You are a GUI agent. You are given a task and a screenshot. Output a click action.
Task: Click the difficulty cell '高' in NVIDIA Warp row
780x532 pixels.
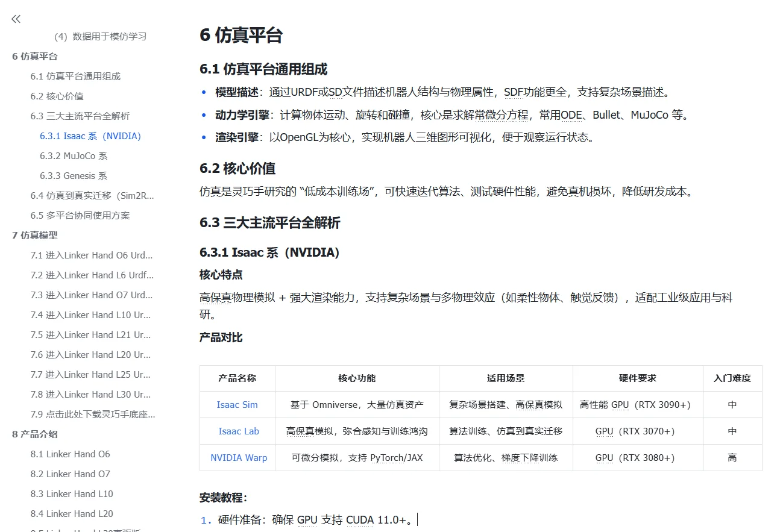click(732, 458)
